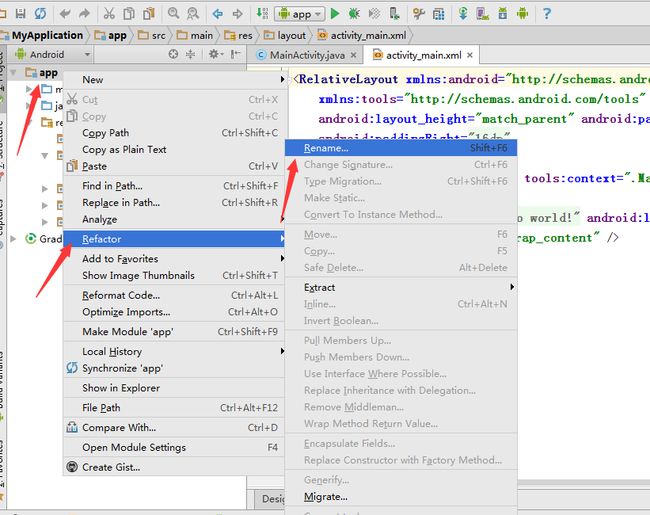Open Local History submenu
Image resolution: width=650 pixels, height=515 pixels.
[174, 352]
